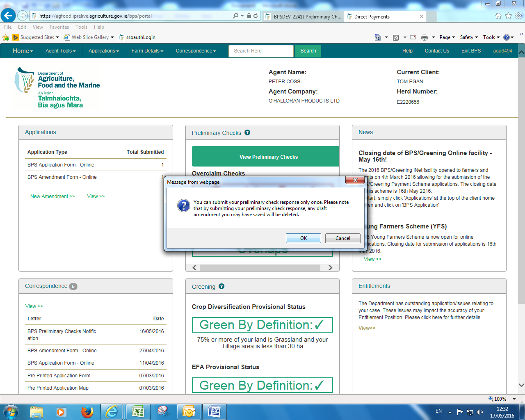
Task: Click the printer icon in command bar
Action: click(x=425, y=37)
